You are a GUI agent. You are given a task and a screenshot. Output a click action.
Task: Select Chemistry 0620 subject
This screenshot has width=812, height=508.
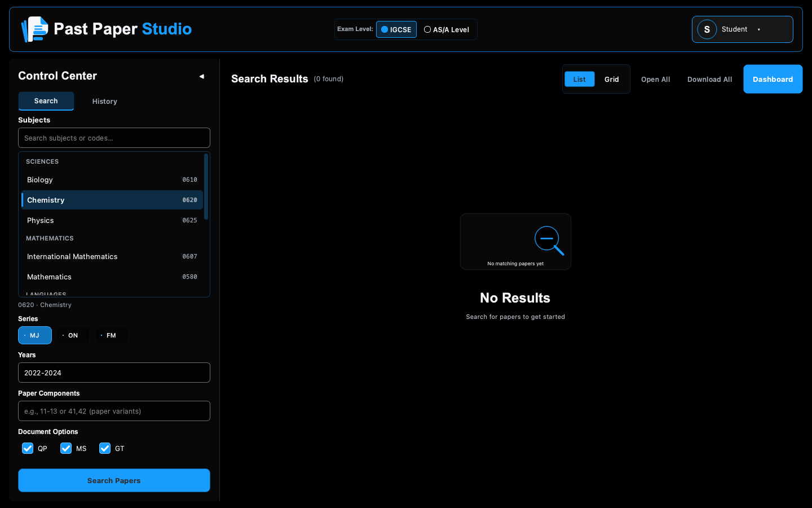click(x=112, y=200)
